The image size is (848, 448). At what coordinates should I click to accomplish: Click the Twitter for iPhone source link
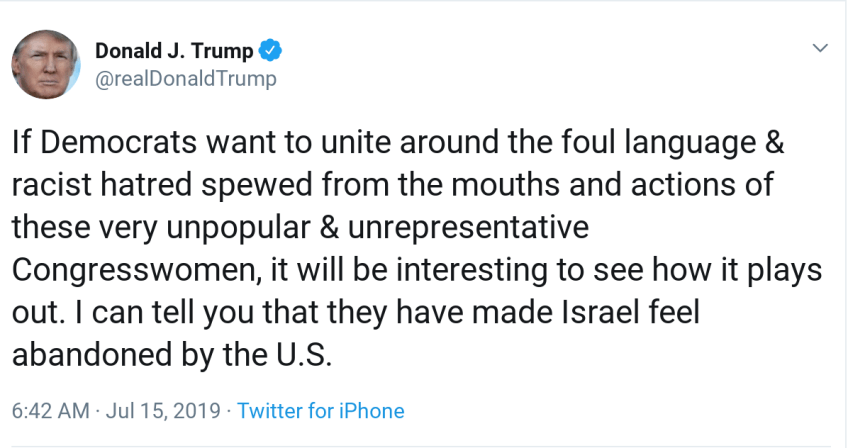(321, 411)
